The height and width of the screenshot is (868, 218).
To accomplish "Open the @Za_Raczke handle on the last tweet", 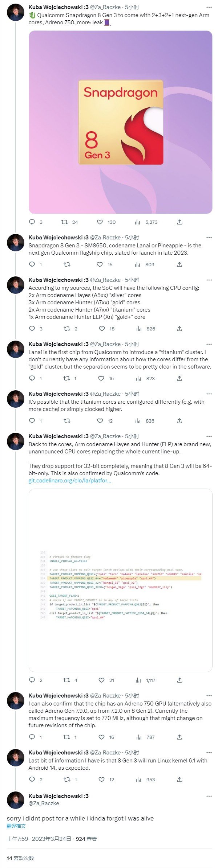I will click(44, 803).
